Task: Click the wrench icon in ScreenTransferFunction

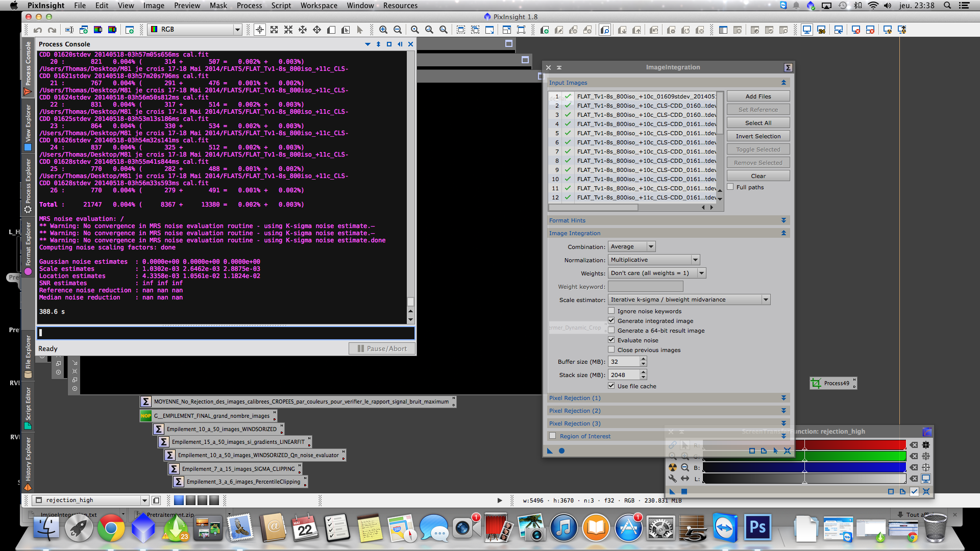Action: pos(673,479)
